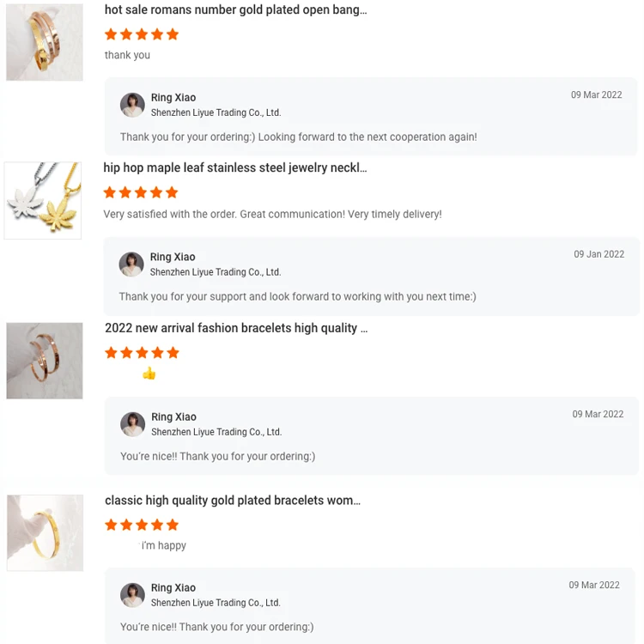The height and width of the screenshot is (644, 644).
Task: Click Shenzhen Liyue Trading Co. in last reply
Action: (x=216, y=603)
